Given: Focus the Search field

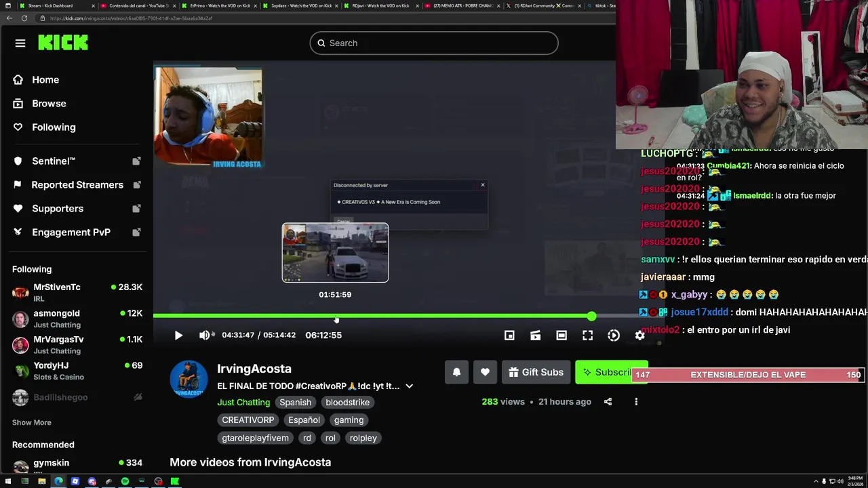Looking at the screenshot, I should coord(434,43).
